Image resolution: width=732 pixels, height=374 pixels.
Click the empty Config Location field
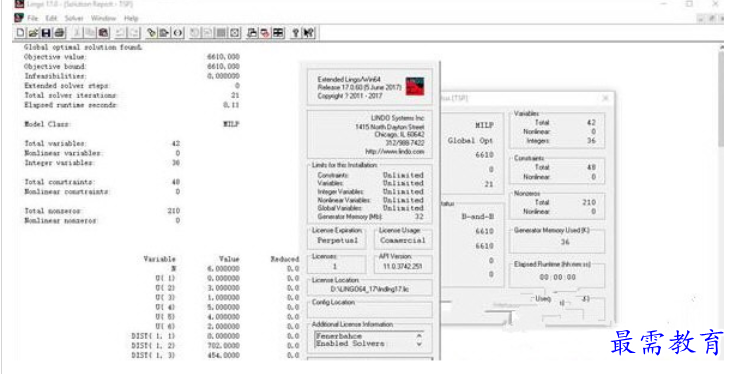370,311
